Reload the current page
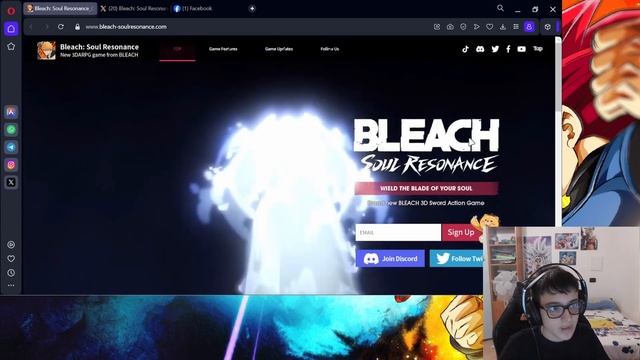 click(61, 27)
